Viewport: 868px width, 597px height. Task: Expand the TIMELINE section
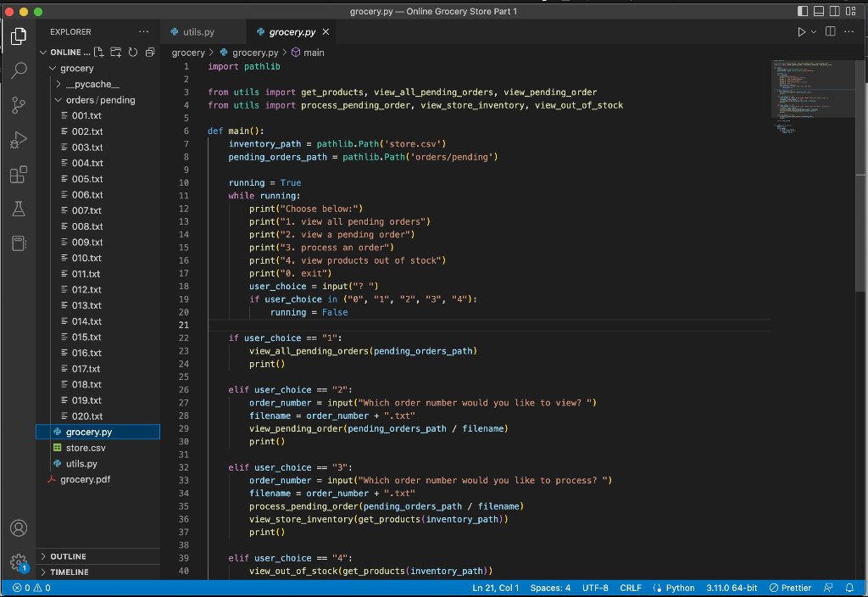[x=70, y=572]
